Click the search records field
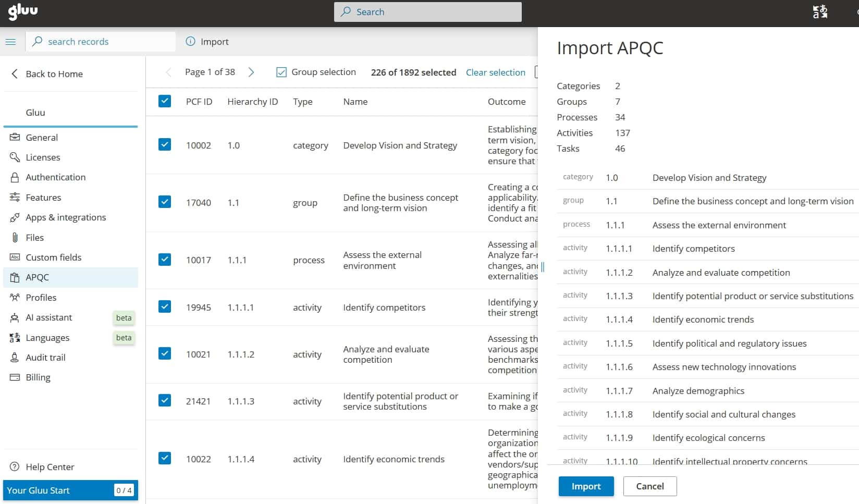Image resolution: width=859 pixels, height=504 pixels. [x=101, y=42]
